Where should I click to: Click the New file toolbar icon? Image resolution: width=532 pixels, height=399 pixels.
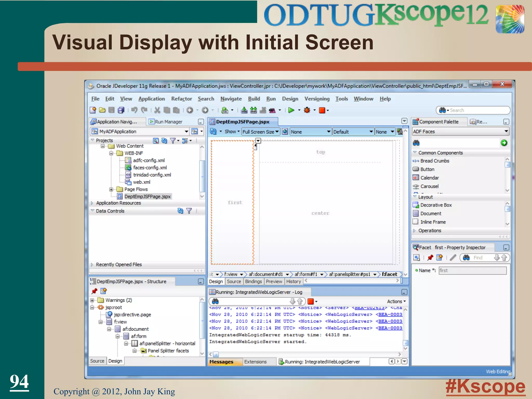[93, 110]
